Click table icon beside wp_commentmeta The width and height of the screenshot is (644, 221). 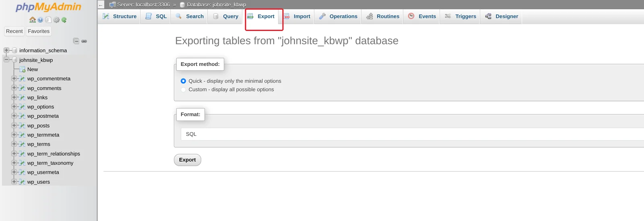click(23, 78)
